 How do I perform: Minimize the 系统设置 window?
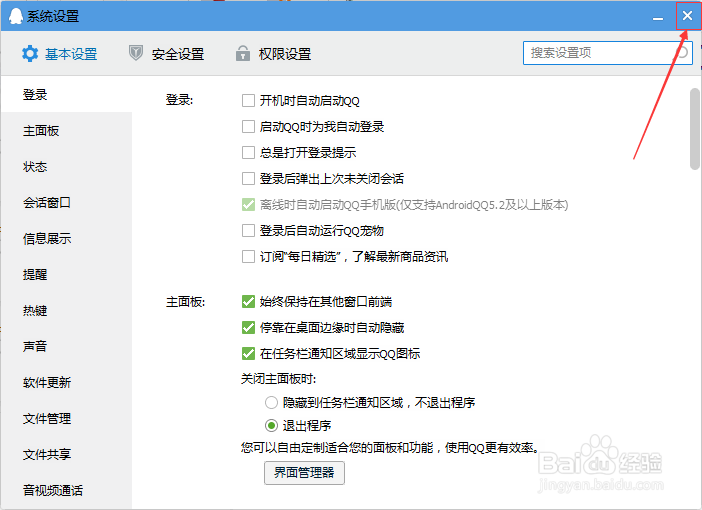coord(658,17)
